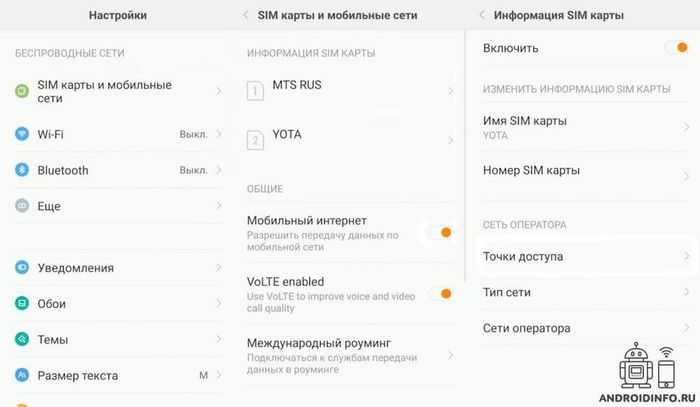Image resolution: width=700 pixels, height=407 pixels.
Task: Tap the green SIM cards settings icon
Action: click(22, 91)
